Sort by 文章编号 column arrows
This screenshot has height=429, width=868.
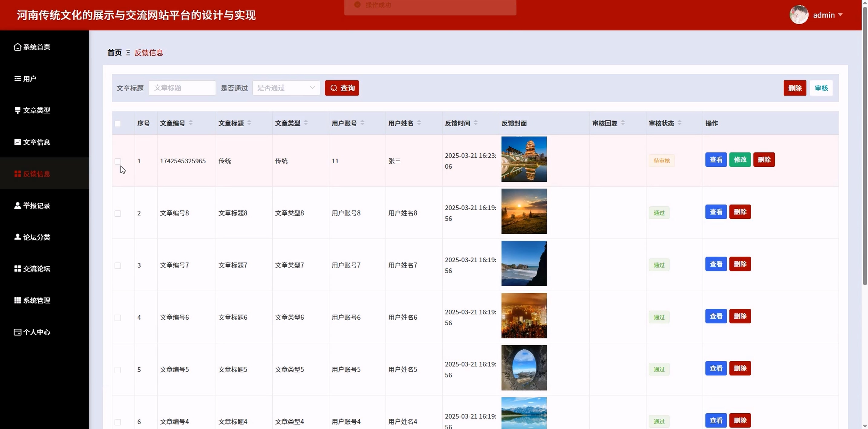point(191,123)
